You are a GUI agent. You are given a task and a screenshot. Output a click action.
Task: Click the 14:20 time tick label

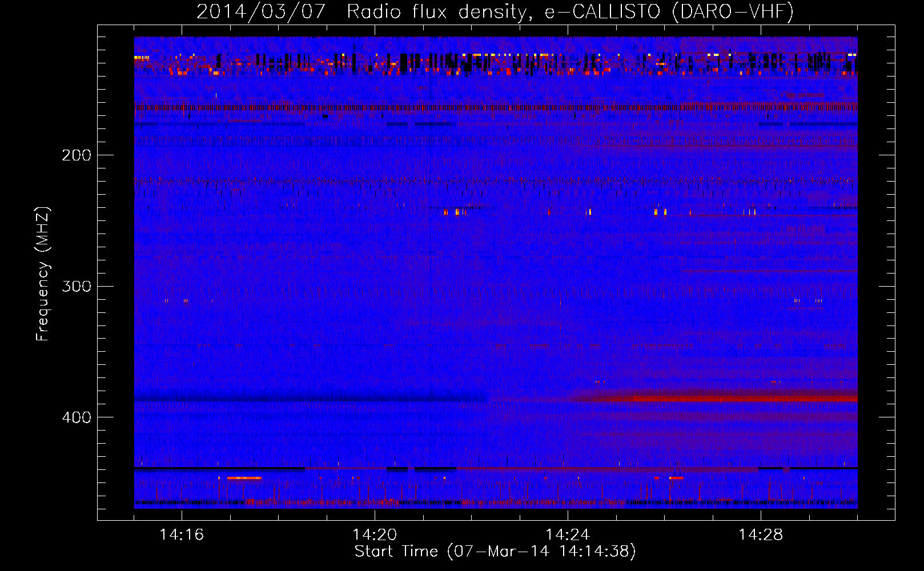tap(375, 535)
